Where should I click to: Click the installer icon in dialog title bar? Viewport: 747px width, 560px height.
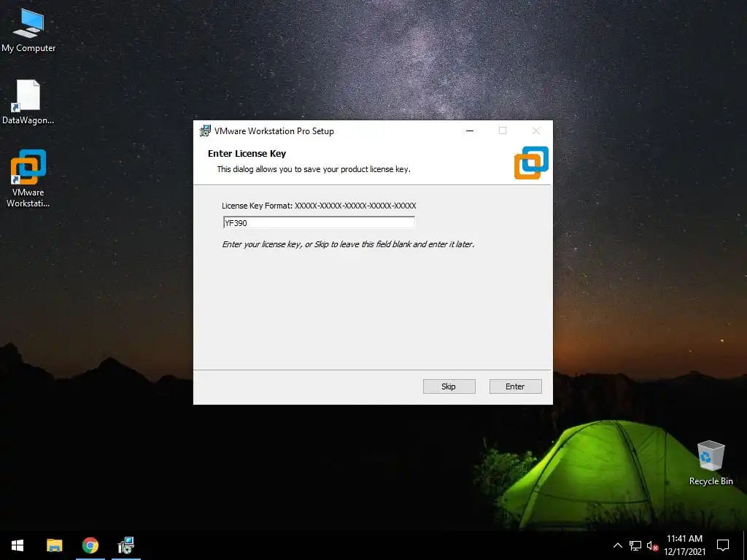pyautogui.click(x=205, y=131)
